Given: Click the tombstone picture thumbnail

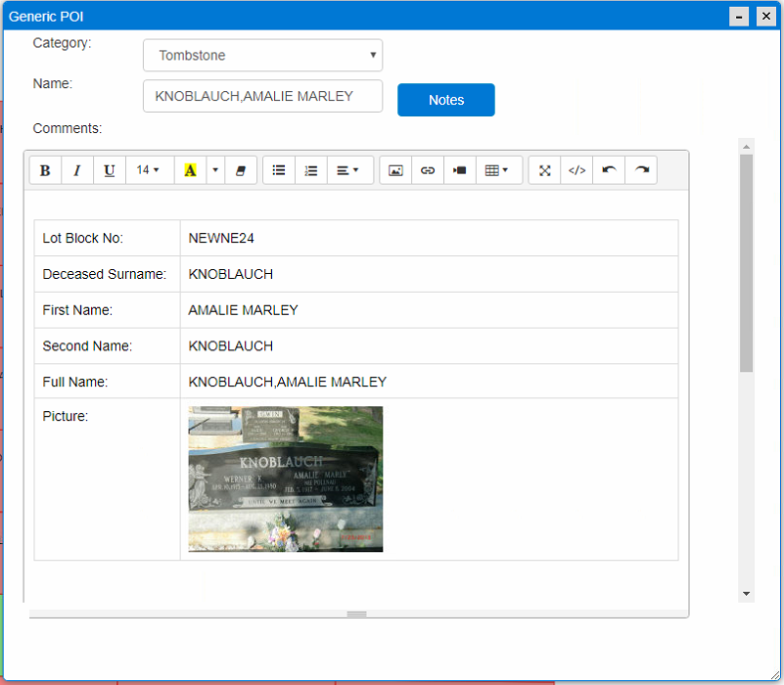Looking at the screenshot, I should point(286,479).
